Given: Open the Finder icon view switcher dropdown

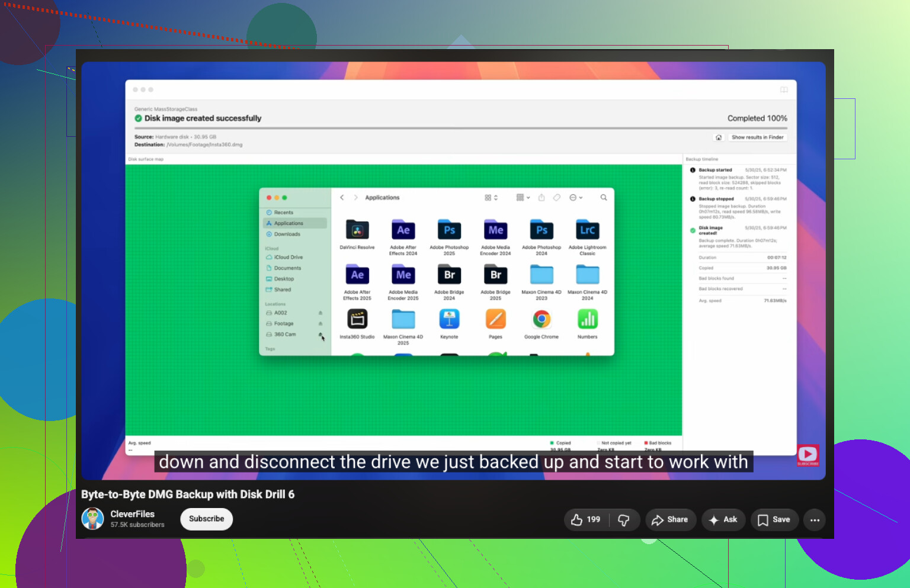Looking at the screenshot, I should (491, 198).
